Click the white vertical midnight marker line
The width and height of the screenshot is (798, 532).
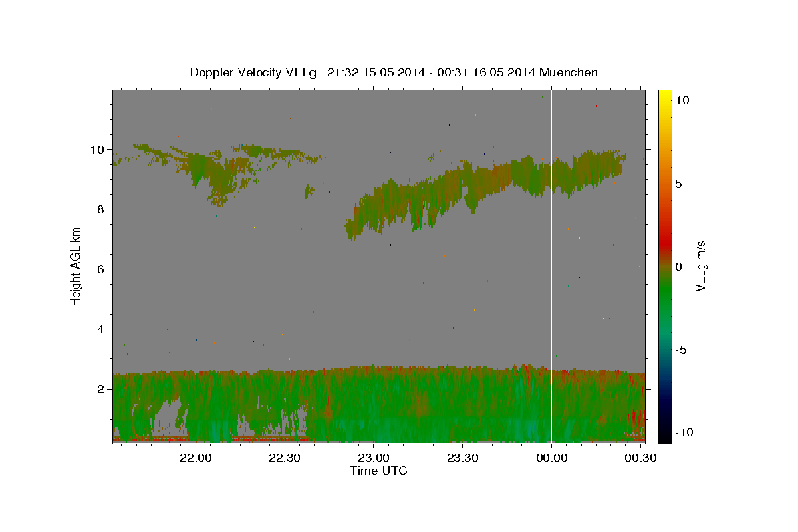click(x=551, y=266)
